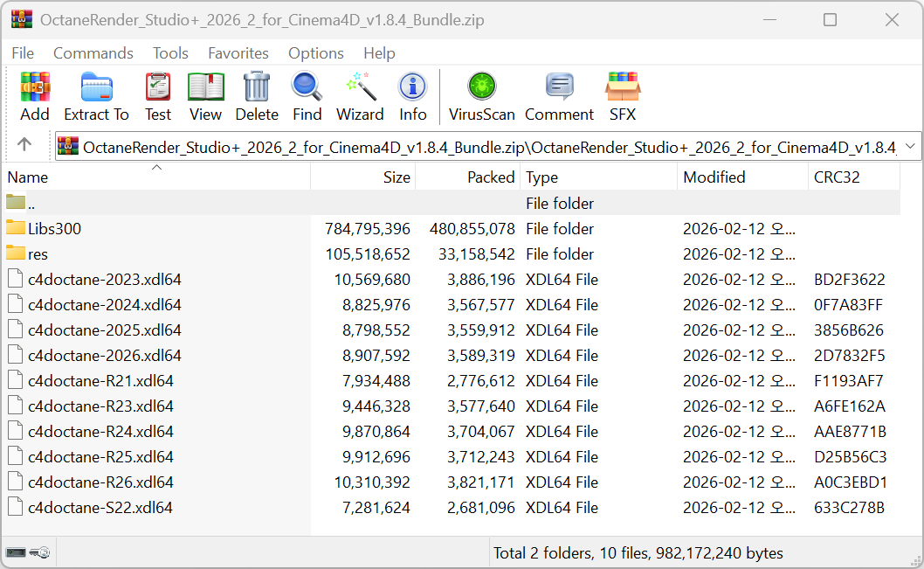Expand the archive path dropdown
The image size is (924, 569).
click(x=911, y=146)
